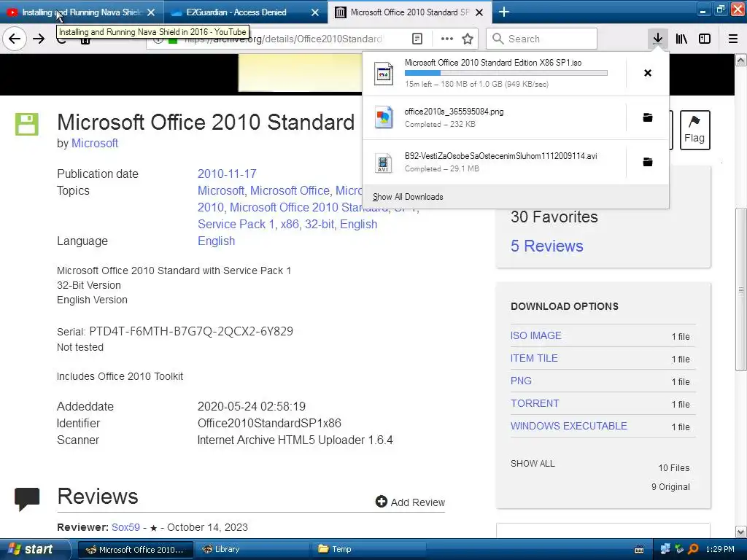Click the ISO file icon in downloads
This screenshot has width=747, height=560.
(x=384, y=74)
